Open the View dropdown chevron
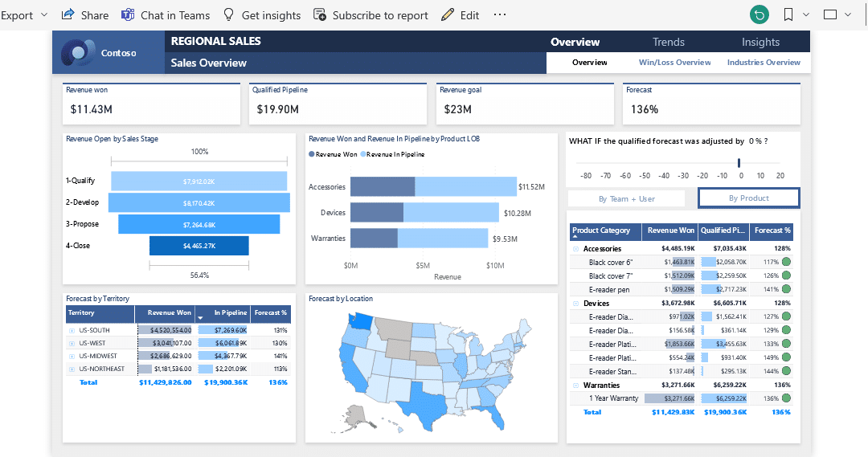Image resolution: width=868 pixels, height=457 pixels. (848, 15)
